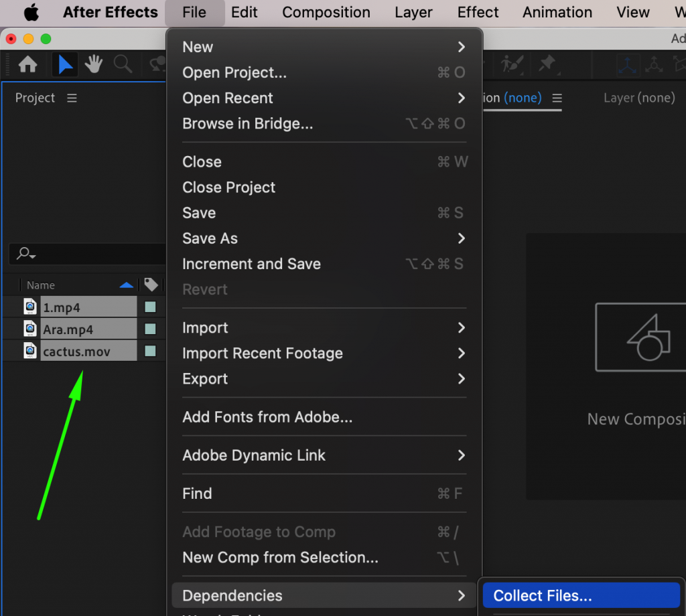Open the Effect menu in the menu bar

click(478, 12)
